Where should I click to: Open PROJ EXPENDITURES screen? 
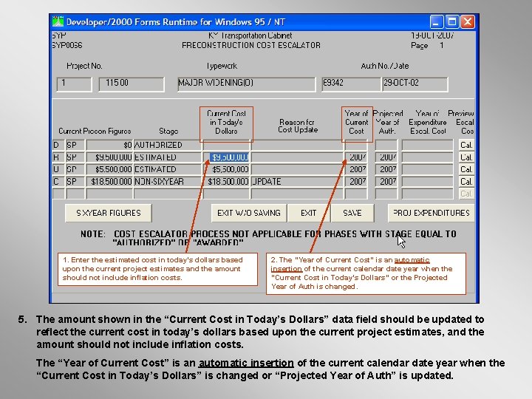point(431,213)
